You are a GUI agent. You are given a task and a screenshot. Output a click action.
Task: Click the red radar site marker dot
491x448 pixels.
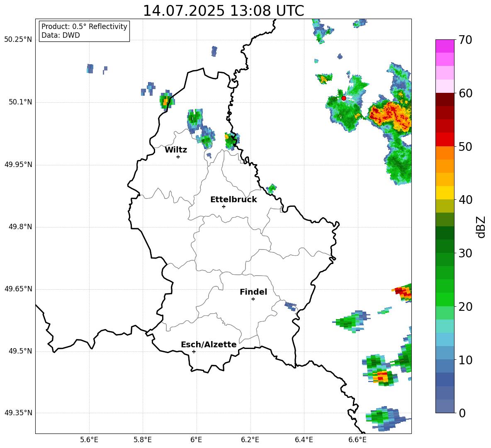point(343,98)
